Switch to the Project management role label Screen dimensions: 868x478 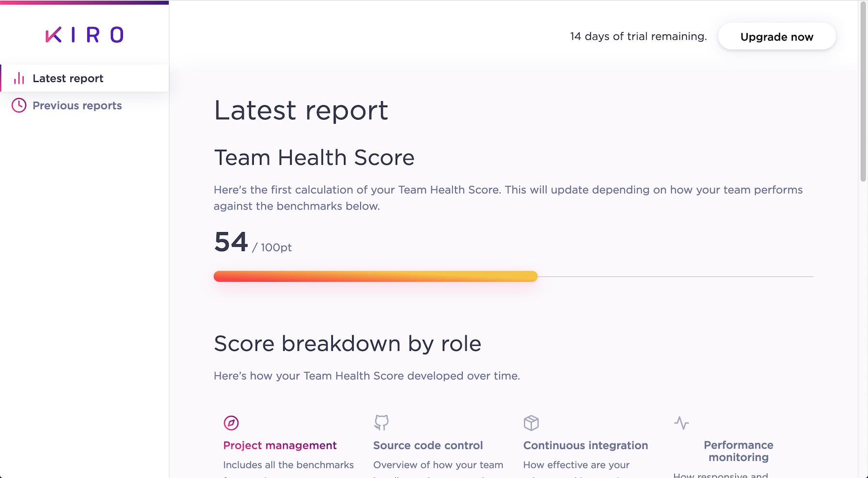pyautogui.click(x=279, y=446)
